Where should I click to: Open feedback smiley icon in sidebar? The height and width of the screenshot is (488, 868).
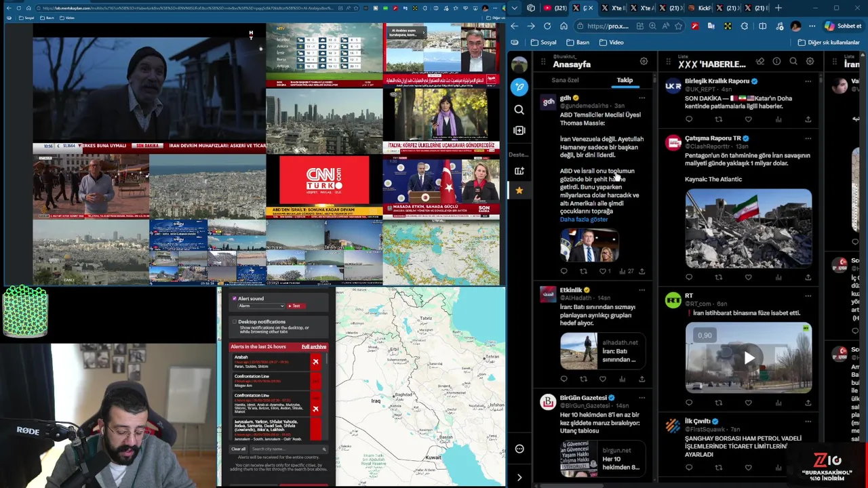pos(519,449)
